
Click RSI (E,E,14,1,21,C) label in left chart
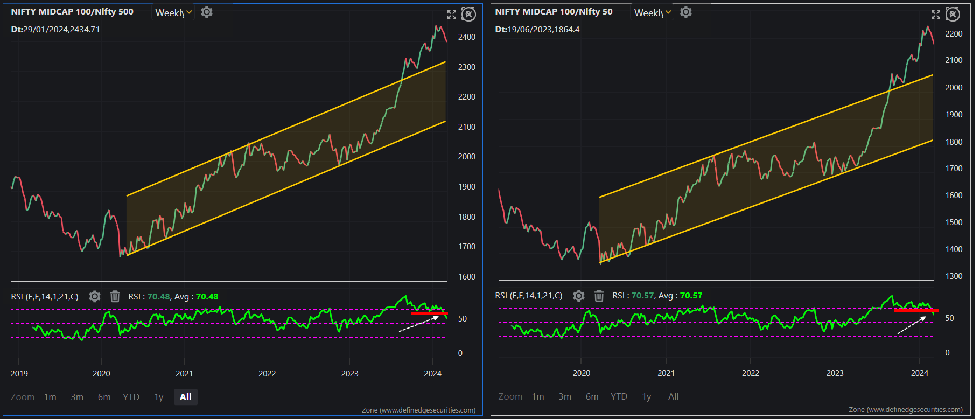pyautogui.click(x=45, y=296)
